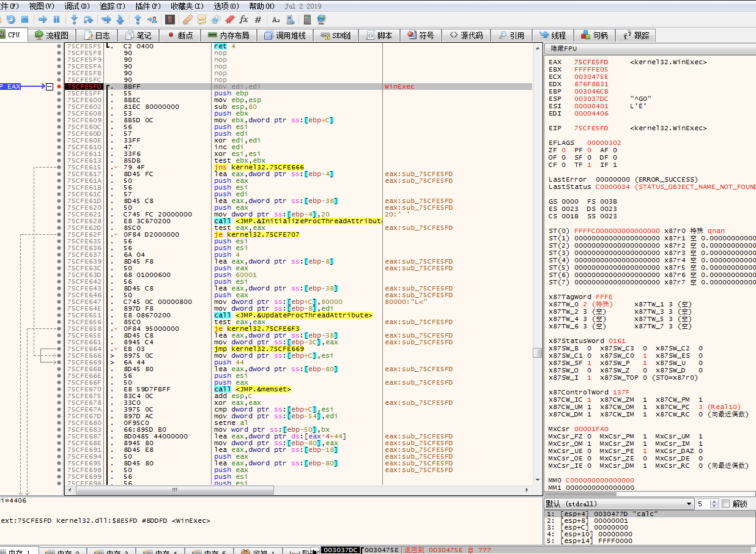The image size is (756, 554).
Task: Click the 隐藏FPU button
Action: (x=564, y=48)
